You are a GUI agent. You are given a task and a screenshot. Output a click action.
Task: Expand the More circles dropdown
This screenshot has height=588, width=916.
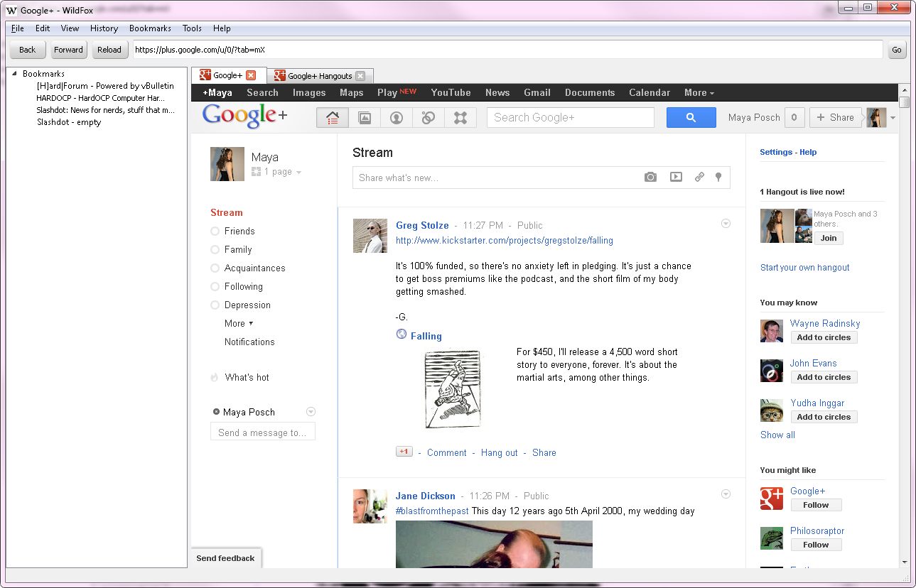click(239, 323)
